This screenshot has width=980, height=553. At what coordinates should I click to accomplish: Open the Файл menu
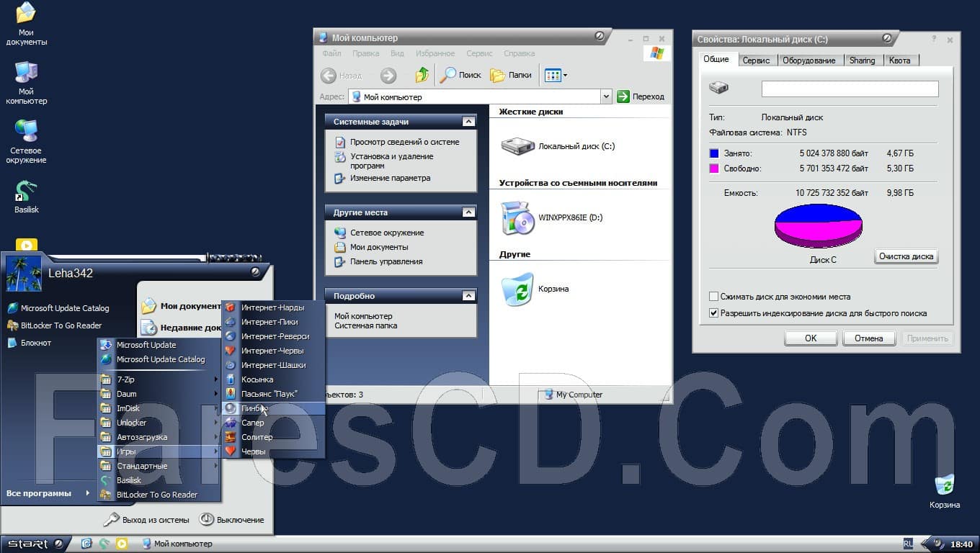tap(331, 53)
